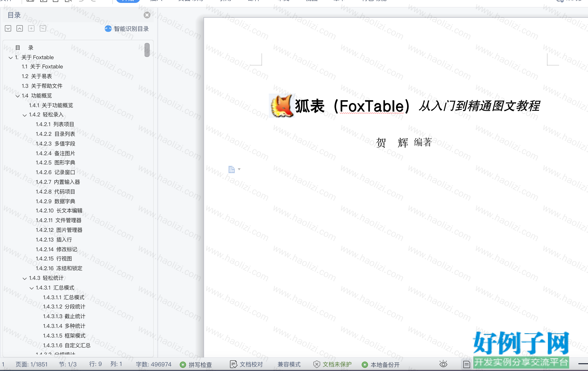The image size is (588, 371).
Task: Jump to 1.4.2.5 图形字典
Action: [x=56, y=163]
